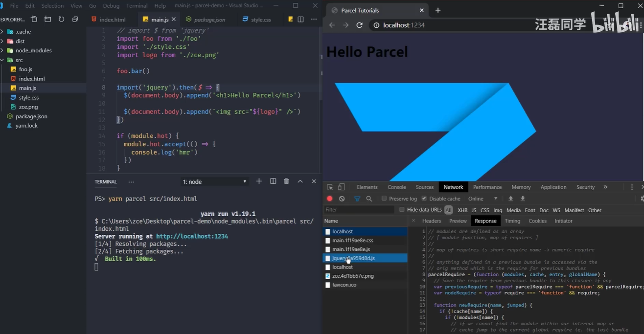The width and height of the screenshot is (644, 334).
Task: Stop recording the network log
Action: (329, 199)
